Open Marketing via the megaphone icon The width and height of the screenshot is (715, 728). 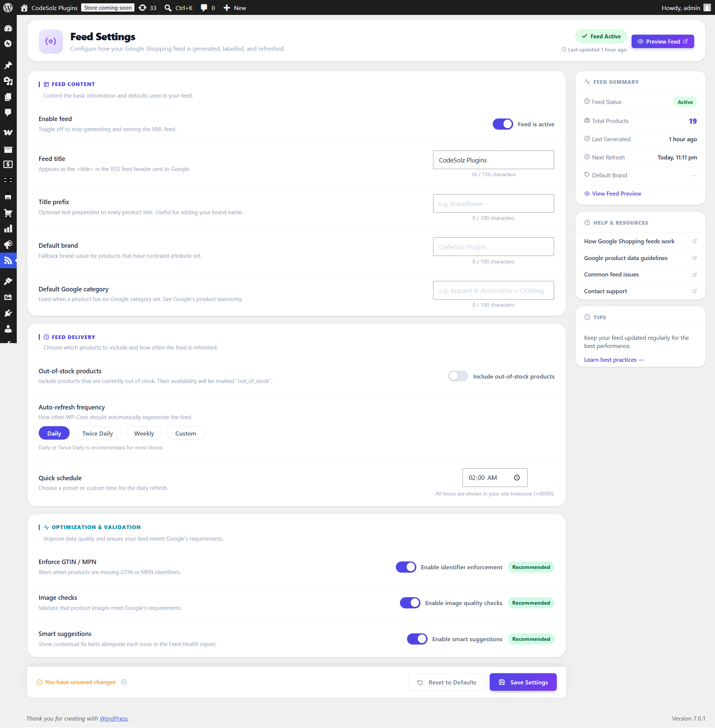coord(8,244)
